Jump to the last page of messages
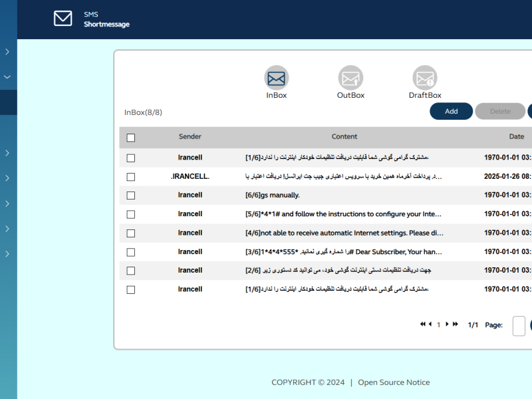 (456, 324)
